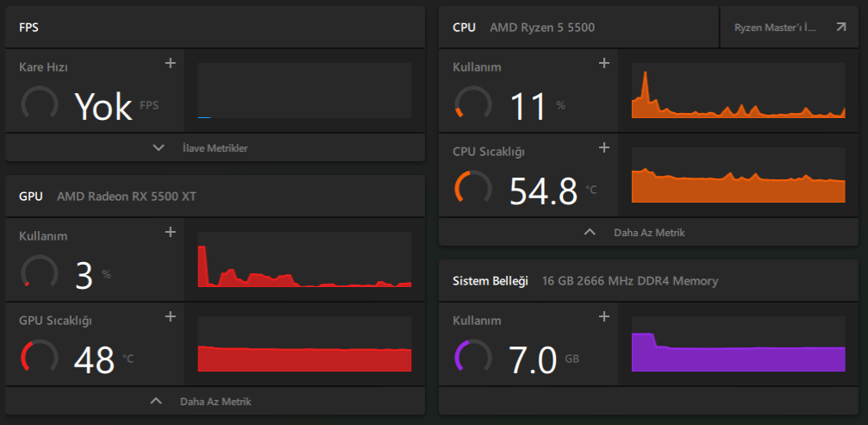
Task: Click the CPU usage circular gauge
Action: point(472,103)
